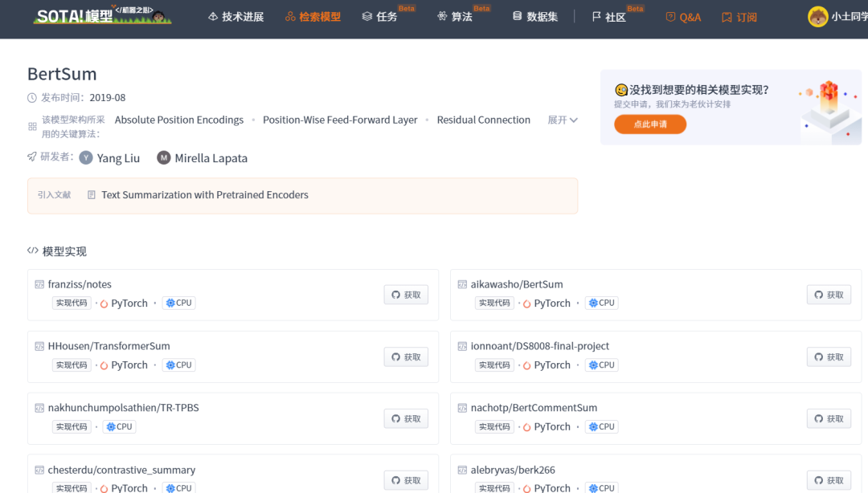Open Text Summarization with Pretrained Encoders paper
Image resolution: width=868 pixels, height=493 pixels.
[x=205, y=195]
